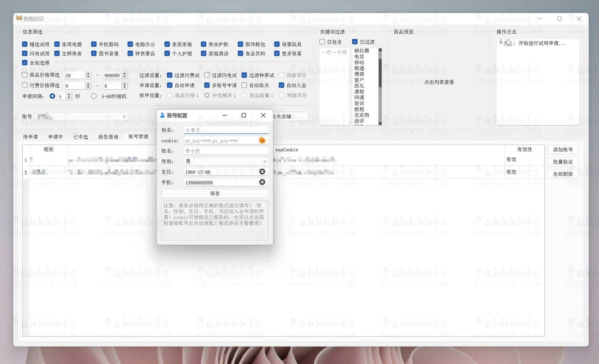Click the cookie icon in the cookie field
Viewport: 599px width, 364px height.
pos(262,140)
